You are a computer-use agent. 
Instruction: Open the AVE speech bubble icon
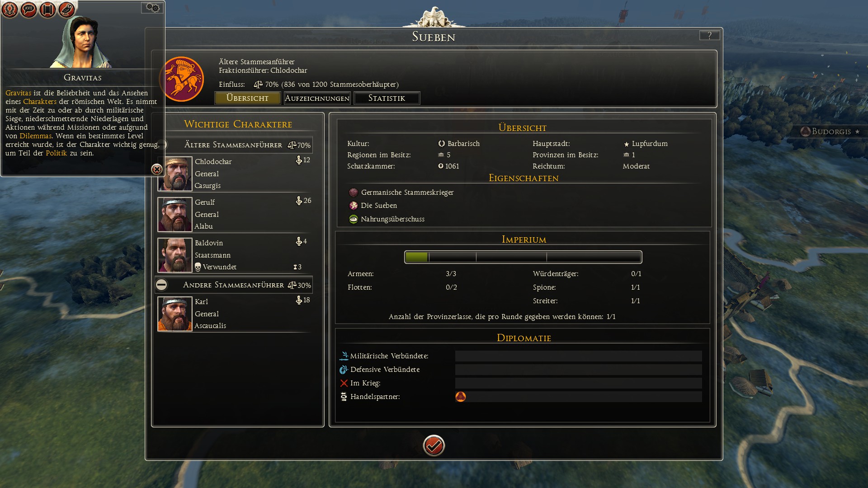point(28,9)
